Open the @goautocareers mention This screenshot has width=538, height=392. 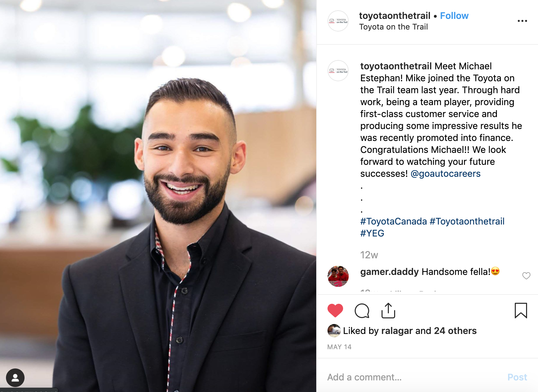click(x=446, y=173)
